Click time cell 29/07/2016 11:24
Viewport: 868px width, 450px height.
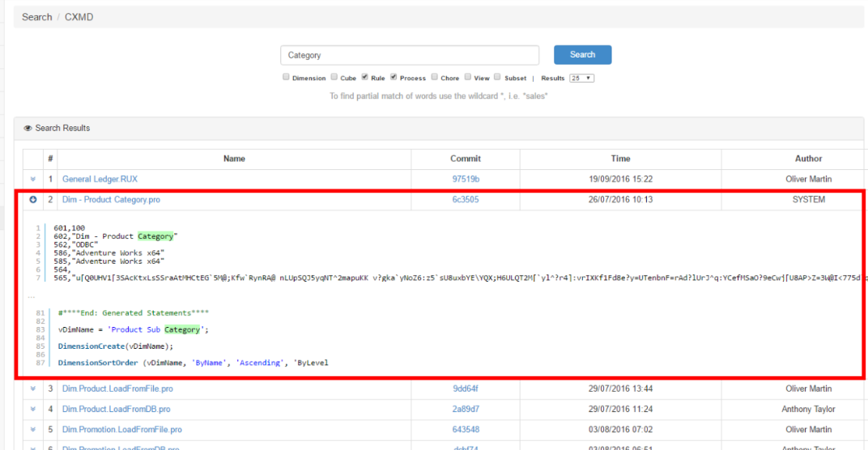(620, 409)
